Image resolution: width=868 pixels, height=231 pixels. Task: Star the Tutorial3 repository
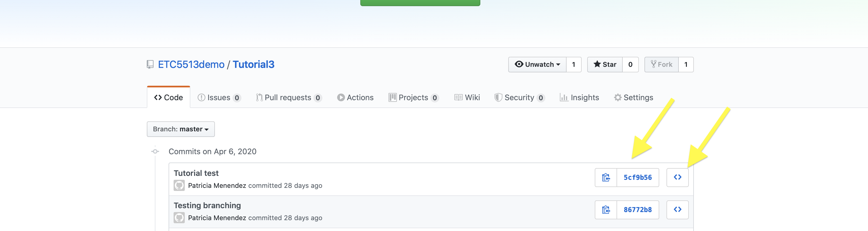click(x=605, y=64)
